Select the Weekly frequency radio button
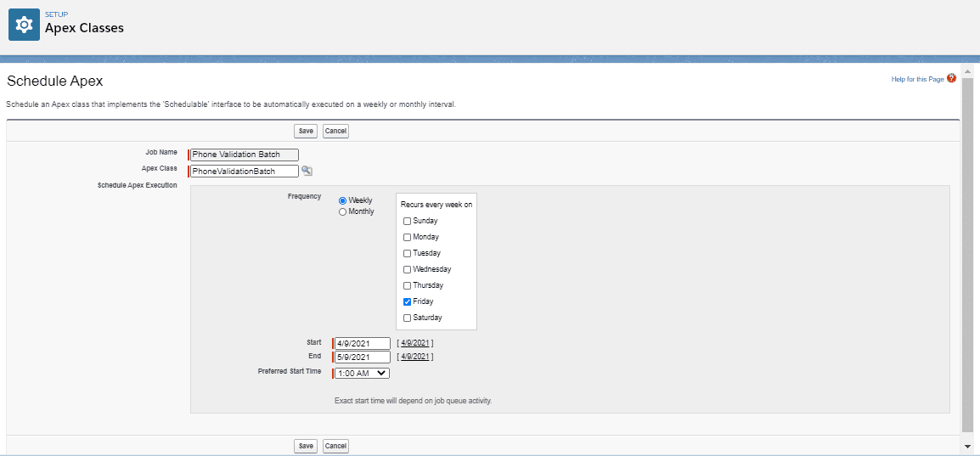 coord(342,200)
